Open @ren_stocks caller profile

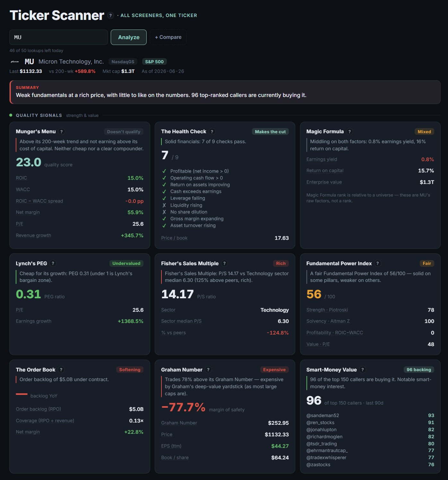320,423
